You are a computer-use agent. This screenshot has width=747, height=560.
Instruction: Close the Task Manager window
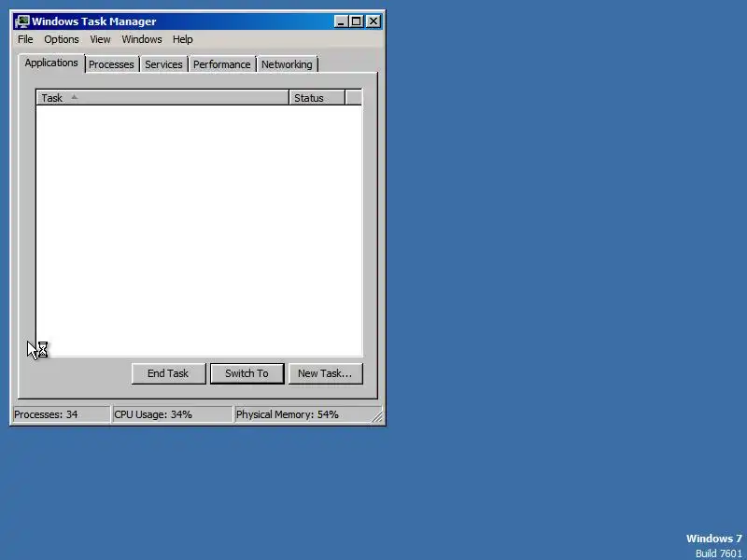373,21
